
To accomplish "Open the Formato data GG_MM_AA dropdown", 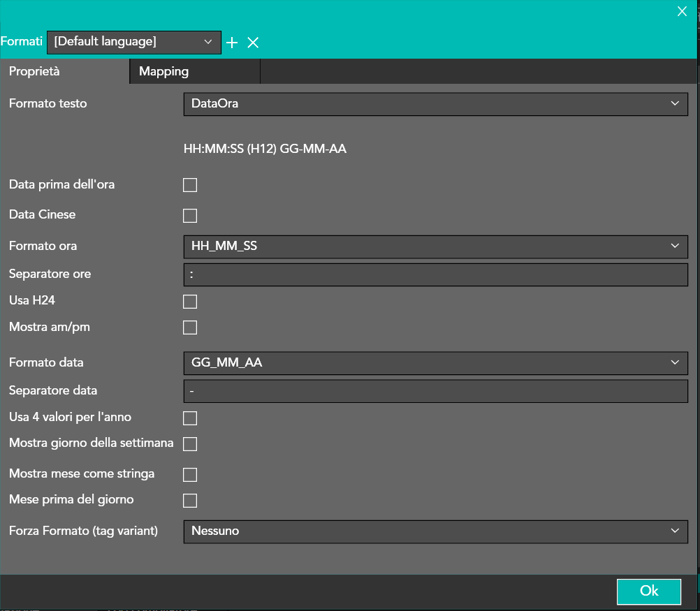I will (436, 363).
